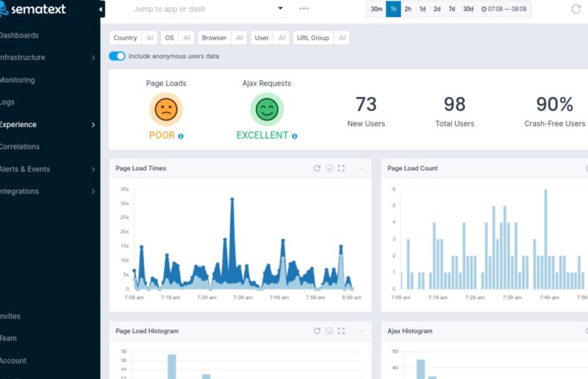This screenshot has height=379, width=588.
Task: Open more options for Page Load Histogram
Action: (x=360, y=331)
